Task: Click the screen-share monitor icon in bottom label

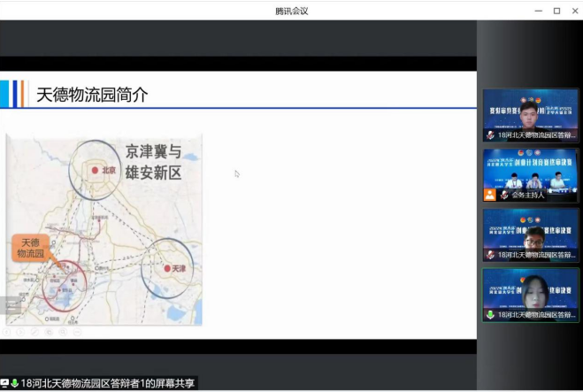Action: 5,383
